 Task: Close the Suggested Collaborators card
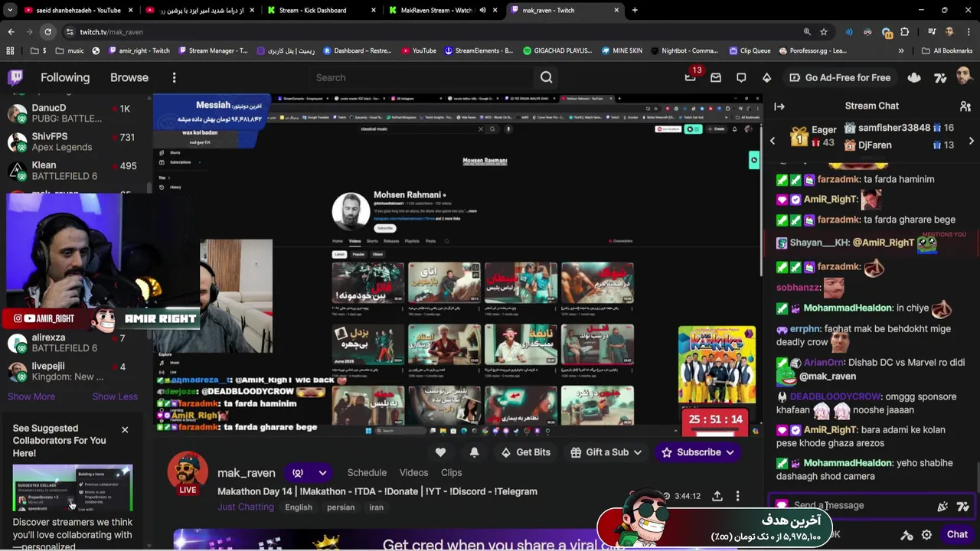125,430
